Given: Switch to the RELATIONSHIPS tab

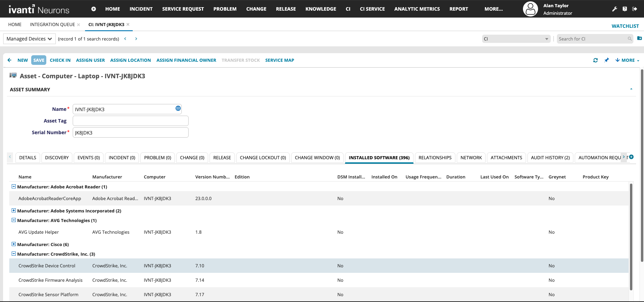Looking at the screenshot, I should (x=435, y=158).
